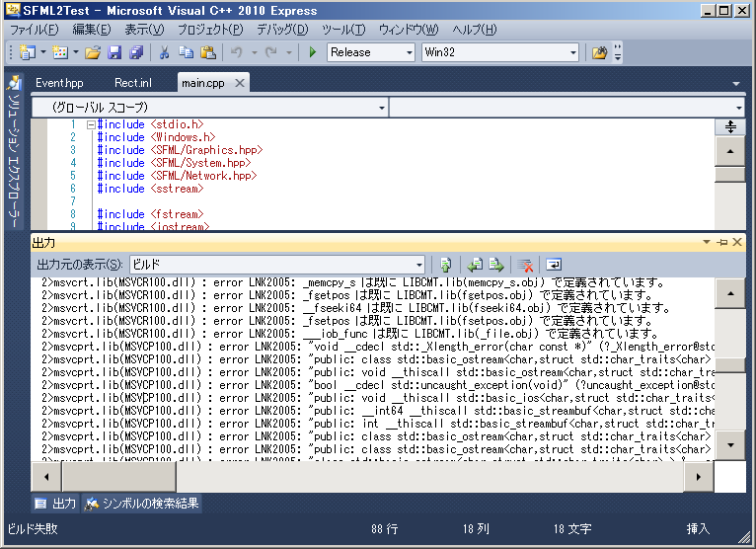Collapse the #include block at line 1
The width and height of the screenshot is (756, 549).
[x=91, y=125]
